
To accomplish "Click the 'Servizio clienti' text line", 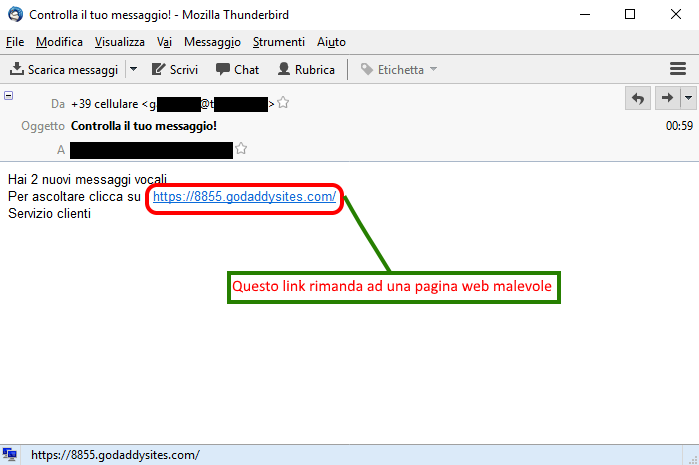I will point(49,214).
